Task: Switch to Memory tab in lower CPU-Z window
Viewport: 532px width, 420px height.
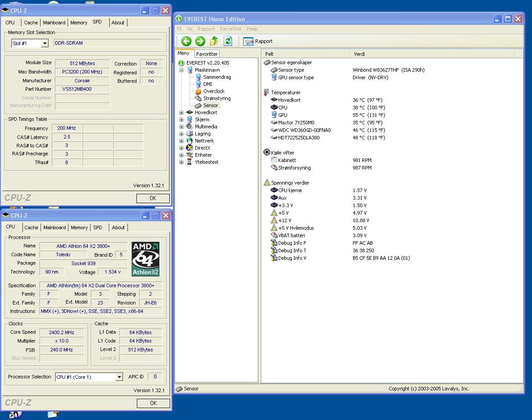Action: [x=79, y=227]
